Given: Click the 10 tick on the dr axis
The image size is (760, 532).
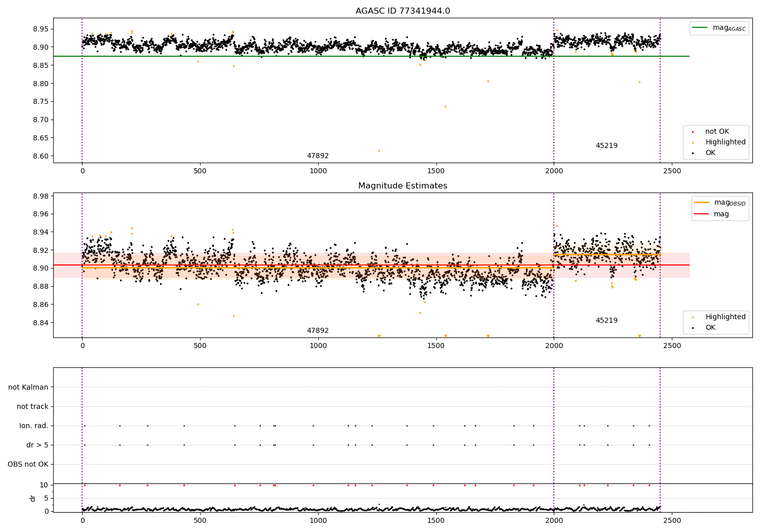Looking at the screenshot, I should pyautogui.click(x=44, y=485).
